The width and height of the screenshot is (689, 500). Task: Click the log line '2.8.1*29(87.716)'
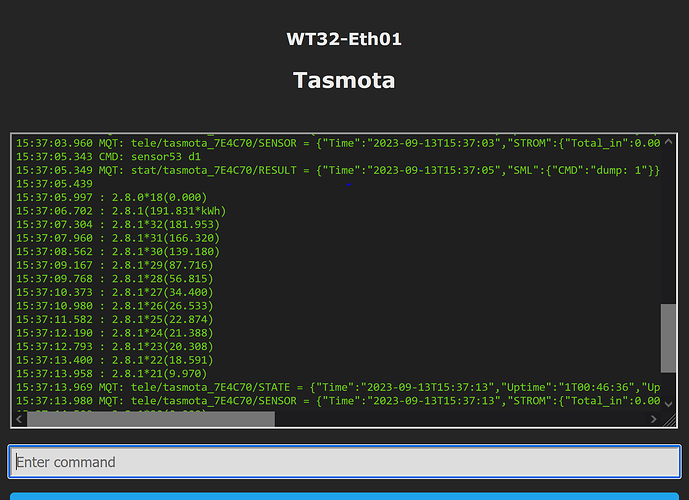pos(115,265)
